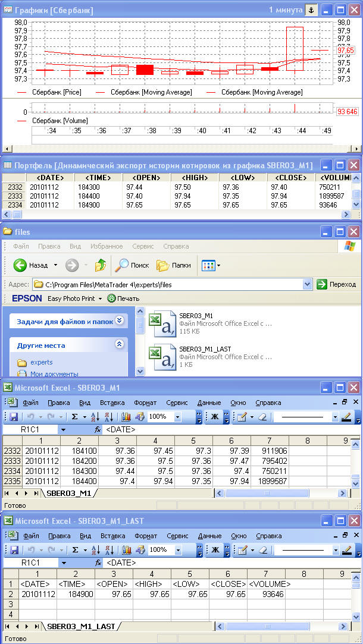Open the Избранное menu in files window
Viewport: 363px width, 644px height.
pyautogui.click(x=106, y=246)
